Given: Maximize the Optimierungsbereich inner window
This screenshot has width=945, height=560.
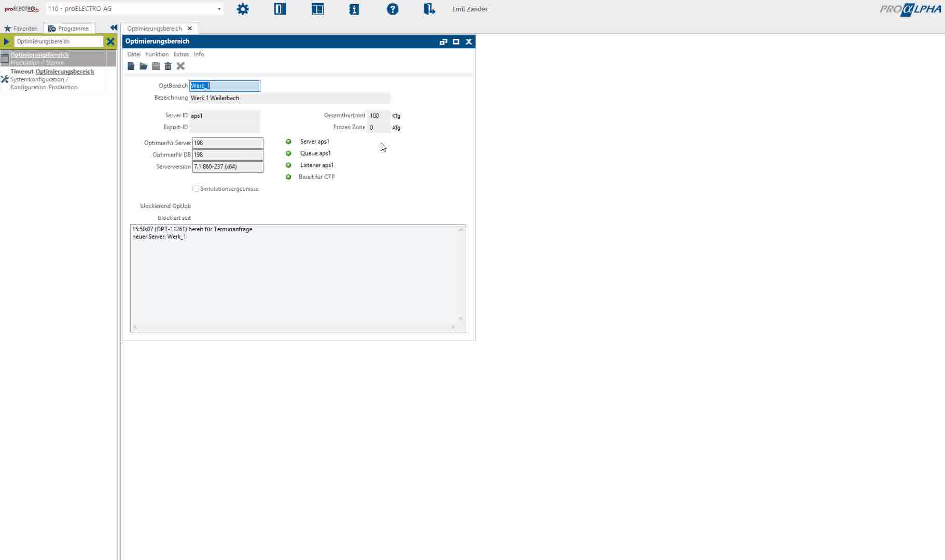Looking at the screenshot, I should pos(456,42).
